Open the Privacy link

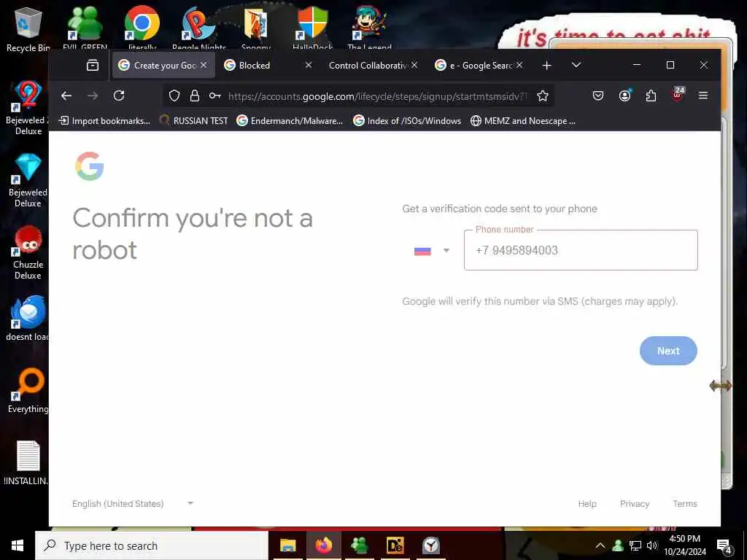point(634,504)
